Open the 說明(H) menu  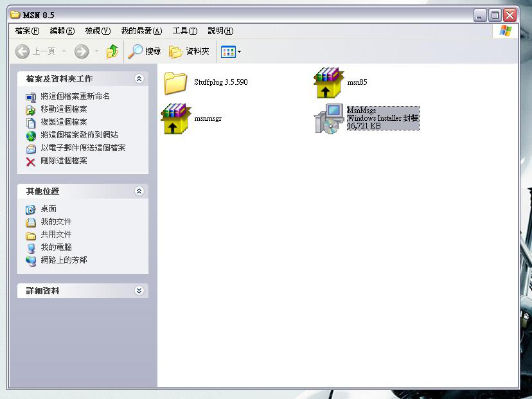[x=220, y=31]
